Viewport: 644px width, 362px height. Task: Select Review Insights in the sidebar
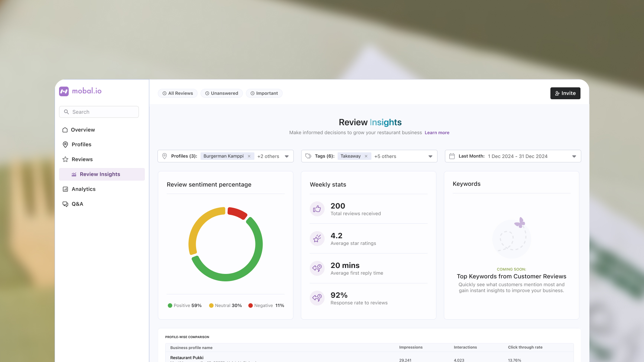pos(102,174)
